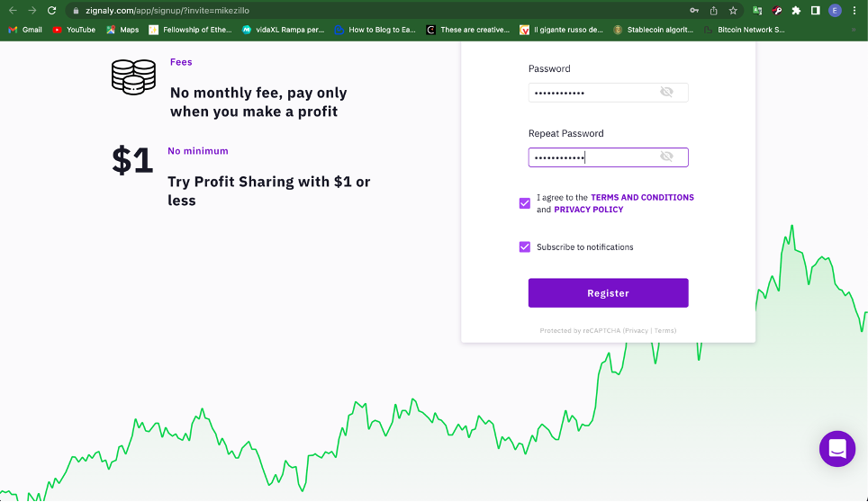The image size is (868, 502).
Task: Open the saved password key icon
Action: coord(694,11)
